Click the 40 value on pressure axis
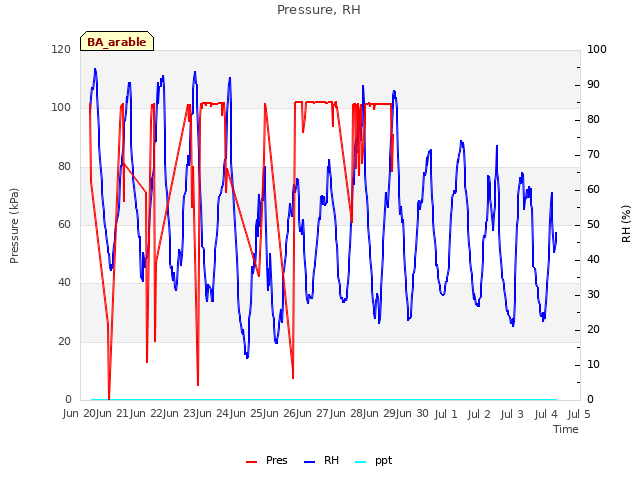Screen dimensions: 640x480 (64, 282)
